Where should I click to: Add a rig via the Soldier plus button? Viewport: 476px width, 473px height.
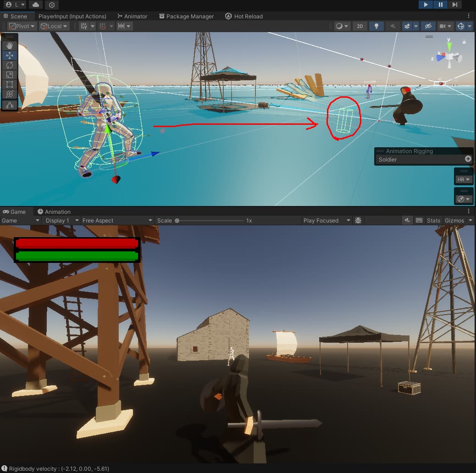tap(468, 159)
